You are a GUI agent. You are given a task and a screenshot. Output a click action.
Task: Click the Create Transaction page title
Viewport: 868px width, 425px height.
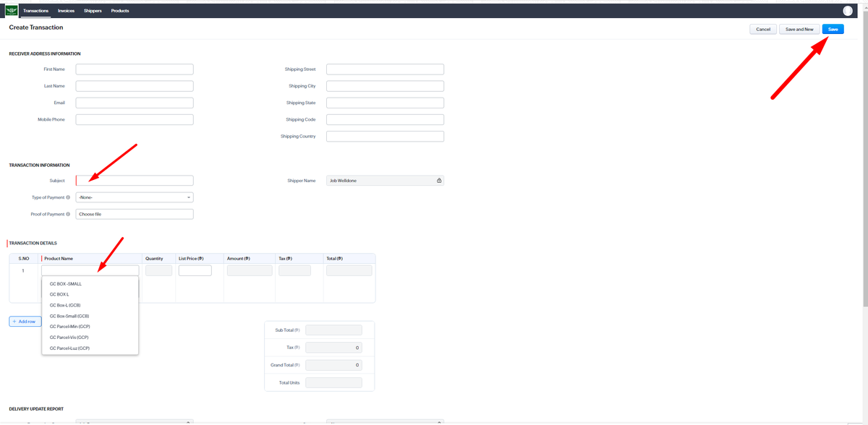[36, 27]
